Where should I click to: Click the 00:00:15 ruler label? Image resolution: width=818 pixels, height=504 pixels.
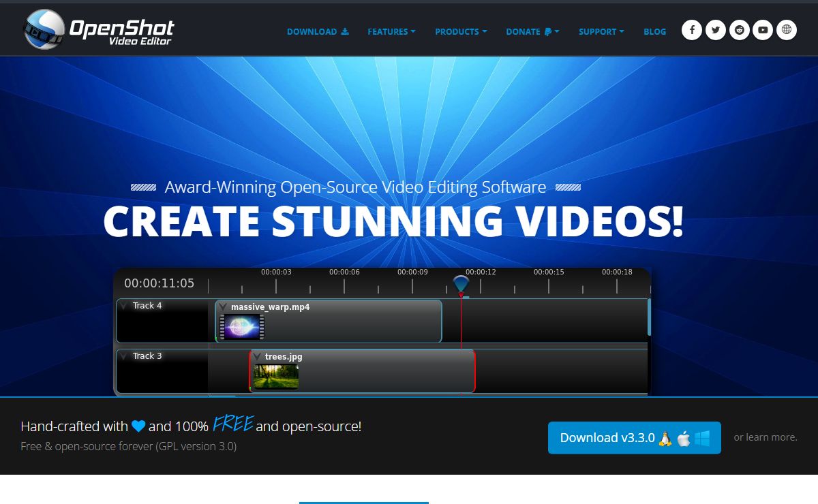coord(549,272)
